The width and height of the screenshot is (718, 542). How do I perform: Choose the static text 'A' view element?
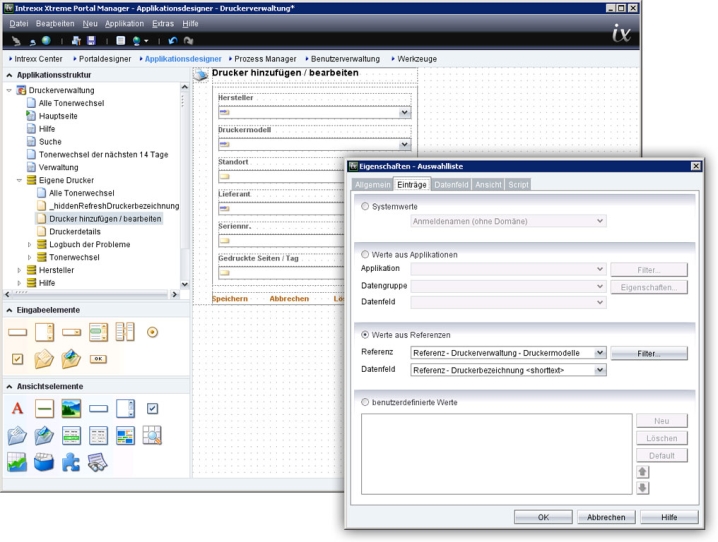point(17,408)
